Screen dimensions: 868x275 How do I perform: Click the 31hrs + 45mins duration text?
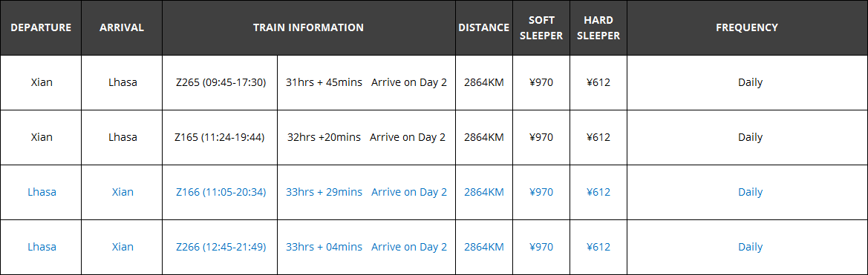324,82
